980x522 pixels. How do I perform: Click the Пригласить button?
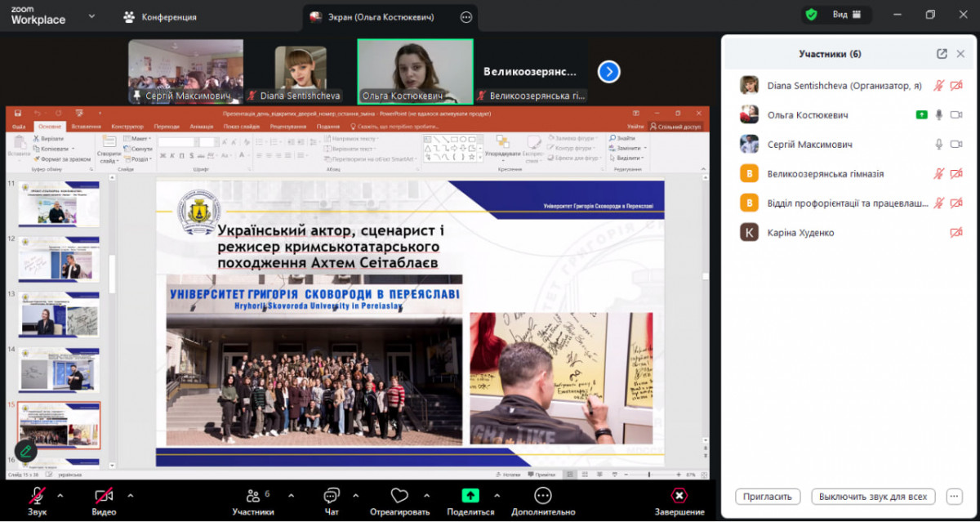point(767,497)
